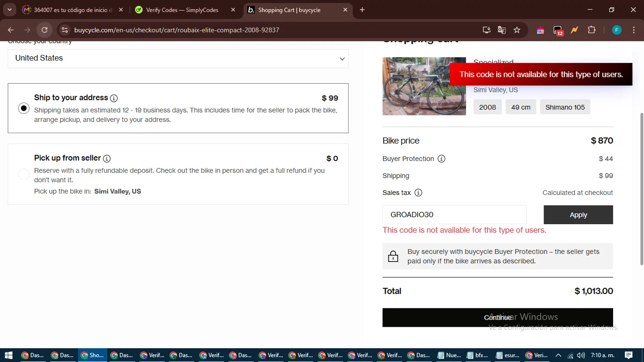
Task: Open a new browser tab
Action: click(362, 9)
